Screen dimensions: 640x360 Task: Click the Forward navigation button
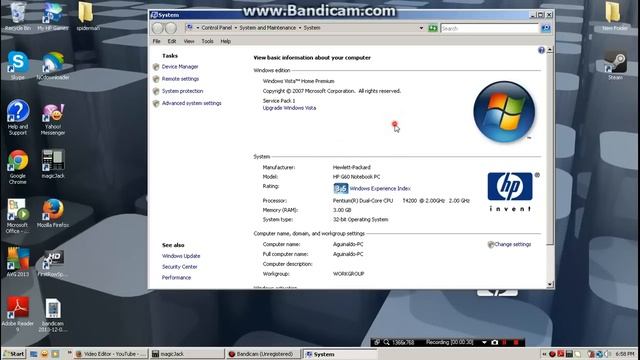pos(171,28)
